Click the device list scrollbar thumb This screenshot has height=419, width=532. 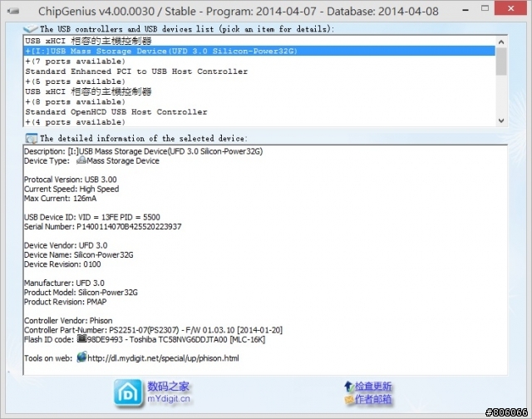tap(501, 61)
